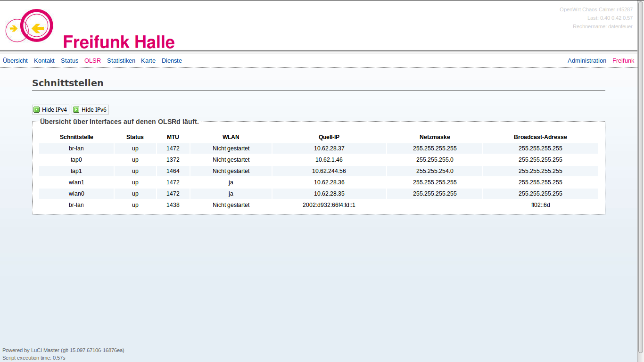Switch to the Freifunk section tab
This screenshot has height=362, width=644.
pos(623,61)
